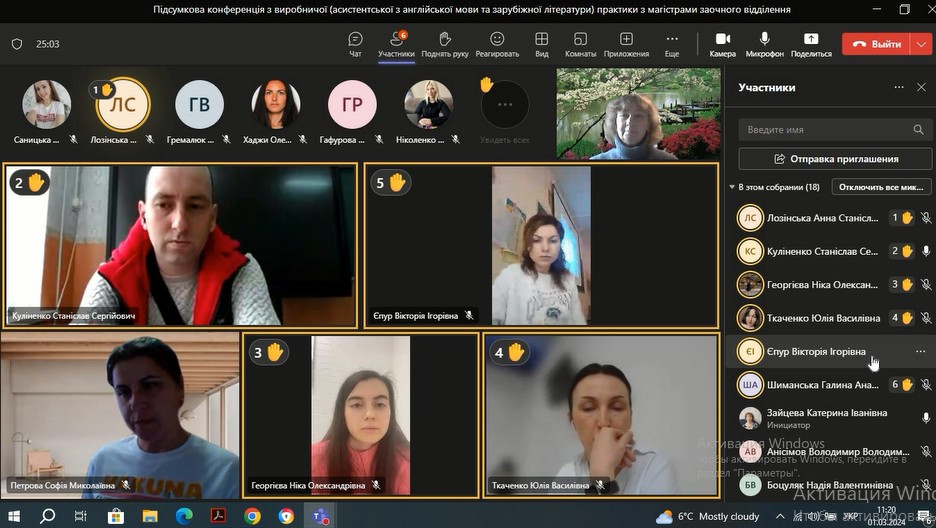Select Боцуляк Надія Валентинівна in the list
Image resolution: width=936 pixels, height=528 pixels.
pyautogui.click(x=830, y=485)
